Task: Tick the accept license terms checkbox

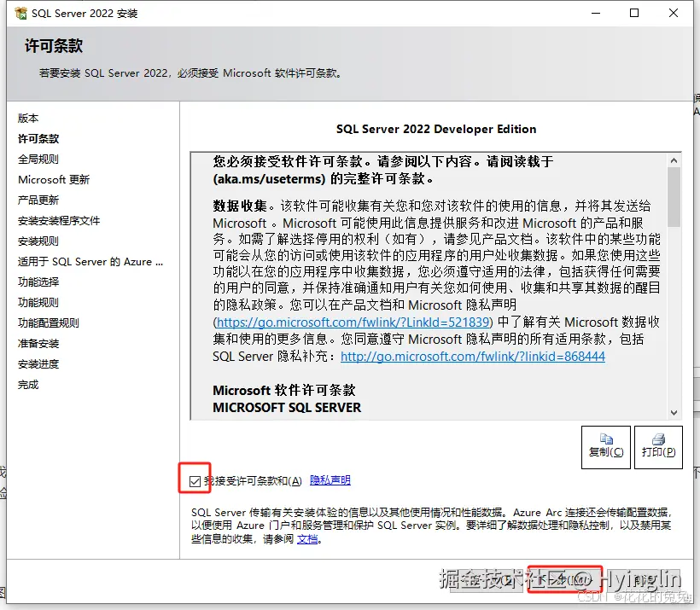Action: click(x=195, y=481)
